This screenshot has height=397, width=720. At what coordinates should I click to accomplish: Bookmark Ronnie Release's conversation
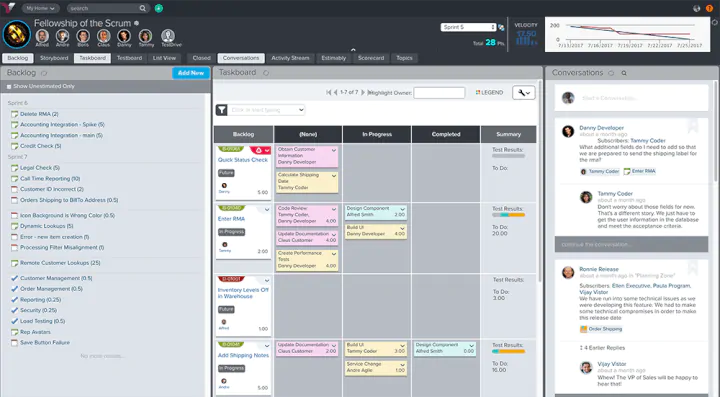(x=692, y=267)
